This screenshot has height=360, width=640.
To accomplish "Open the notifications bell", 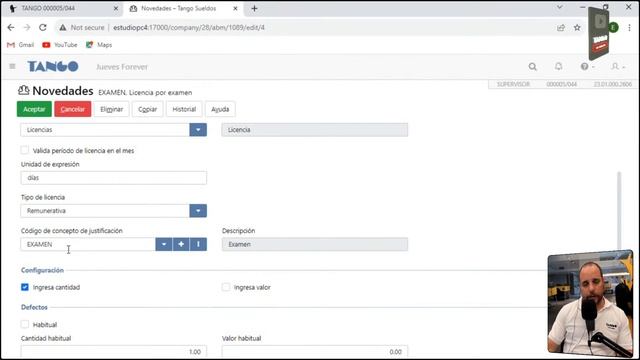I will pos(558,66).
